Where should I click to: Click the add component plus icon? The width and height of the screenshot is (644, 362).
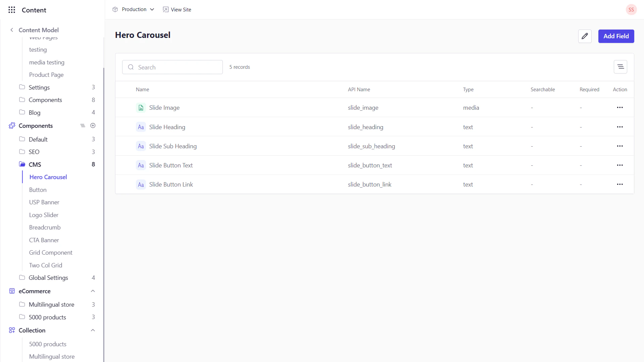93,125
